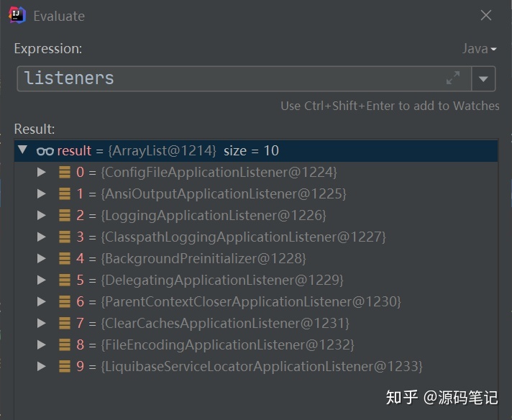This screenshot has width=512, height=420.
Task: Expand element 9 LiquibaseServiceLocatorApplicationListener
Action: tap(42, 366)
